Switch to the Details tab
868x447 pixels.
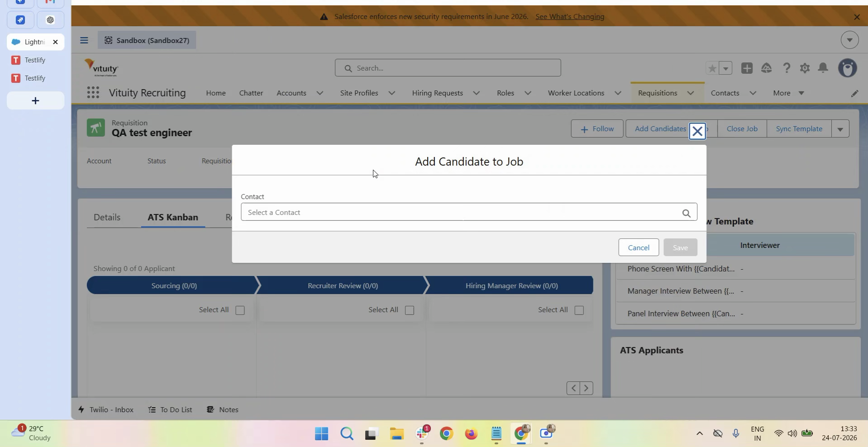pos(107,217)
